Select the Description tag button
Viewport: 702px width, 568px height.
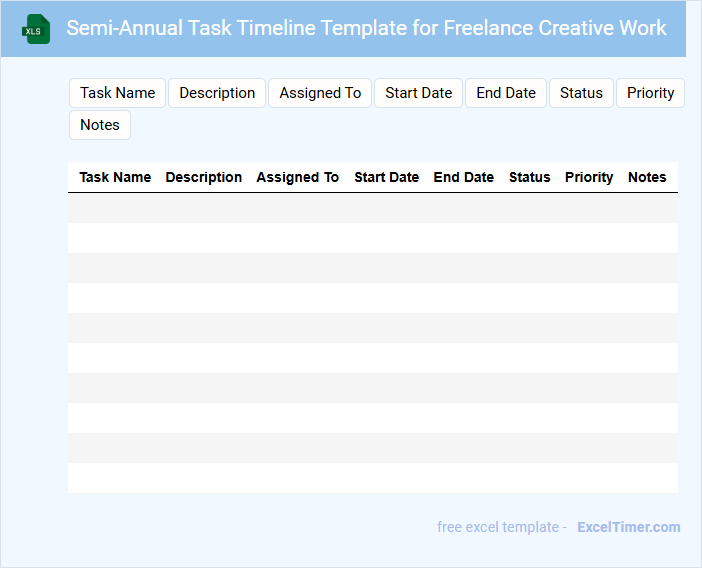pyautogui.click(x=217, y=93)
